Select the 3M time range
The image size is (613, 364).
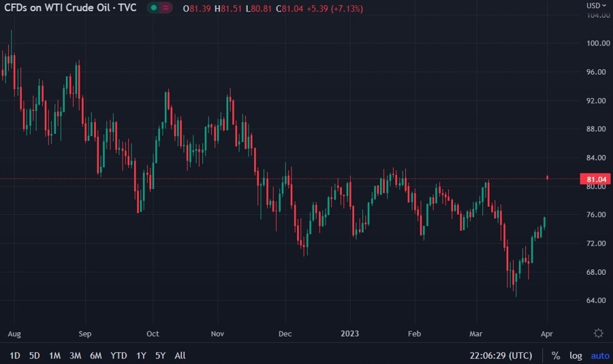[75, 355]
